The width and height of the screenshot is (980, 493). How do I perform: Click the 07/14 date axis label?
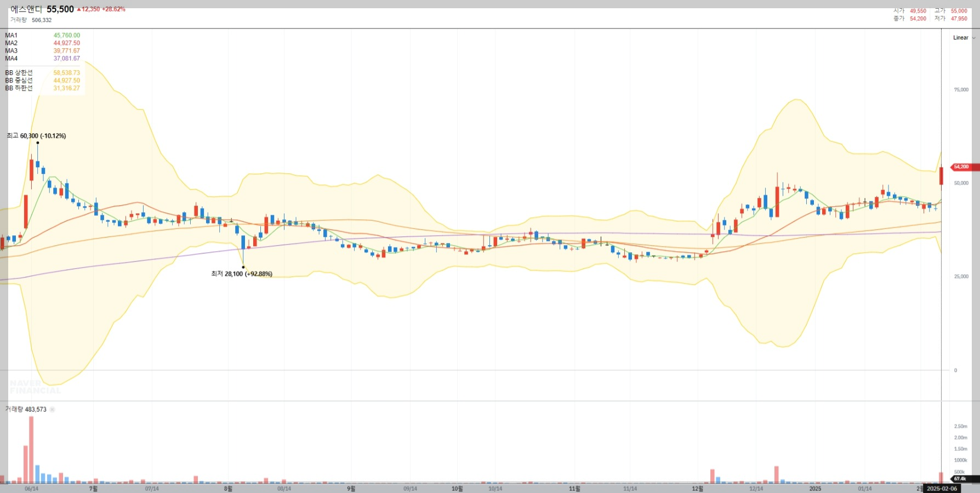[152, 489]
